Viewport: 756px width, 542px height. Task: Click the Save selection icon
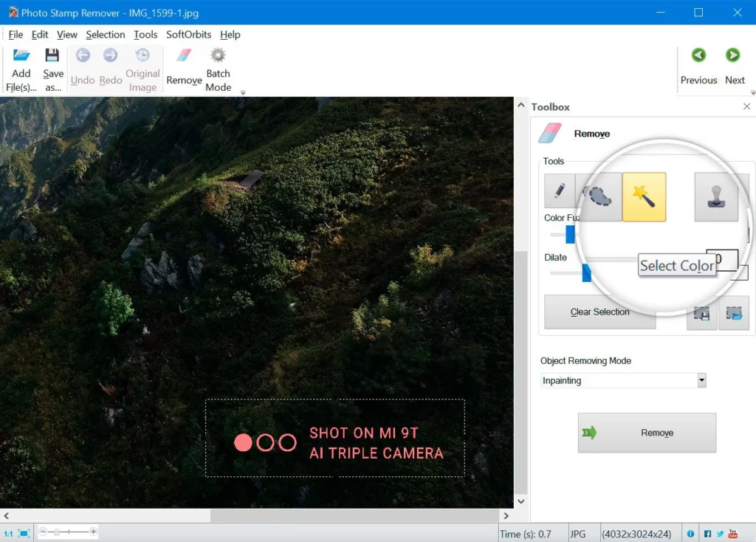tap(702, 313)
